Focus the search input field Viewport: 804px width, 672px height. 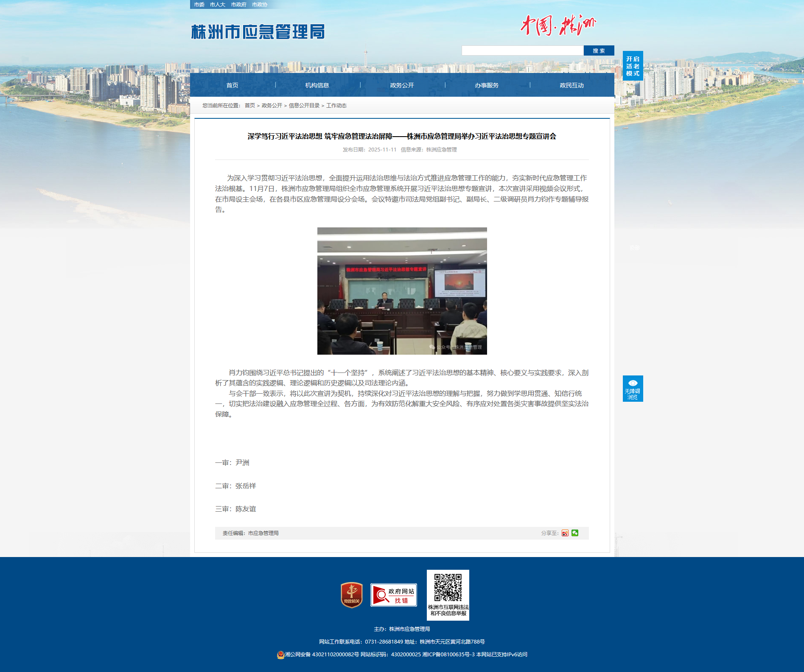(522, 51)
